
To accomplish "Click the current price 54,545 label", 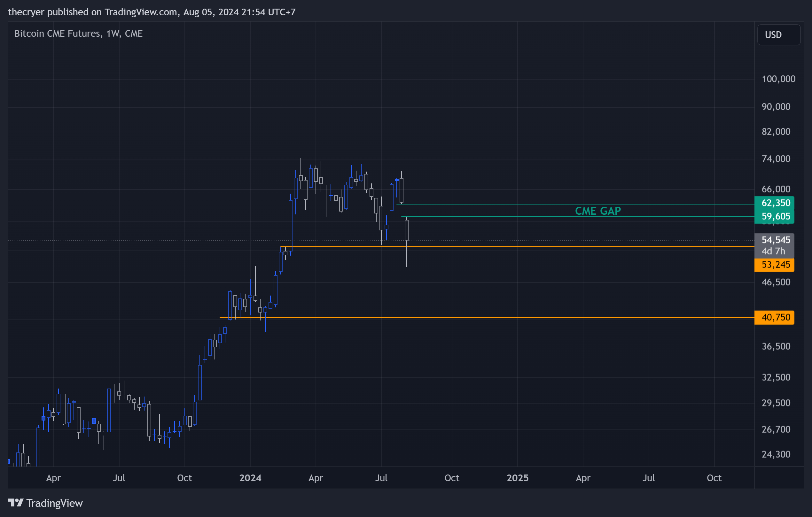I will (776, 240).
